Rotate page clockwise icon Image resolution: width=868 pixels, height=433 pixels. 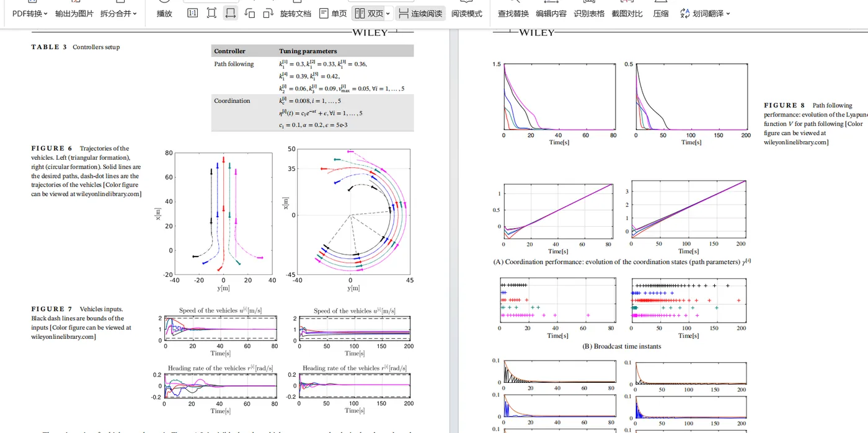tap(268, 13)
